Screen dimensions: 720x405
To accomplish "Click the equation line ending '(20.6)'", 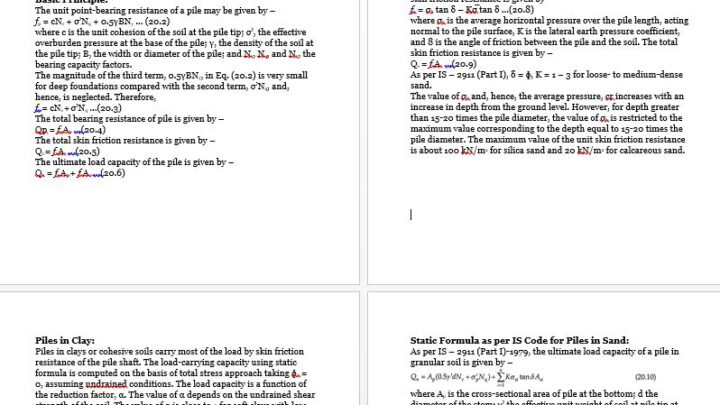I will click(x=80, y=173).
